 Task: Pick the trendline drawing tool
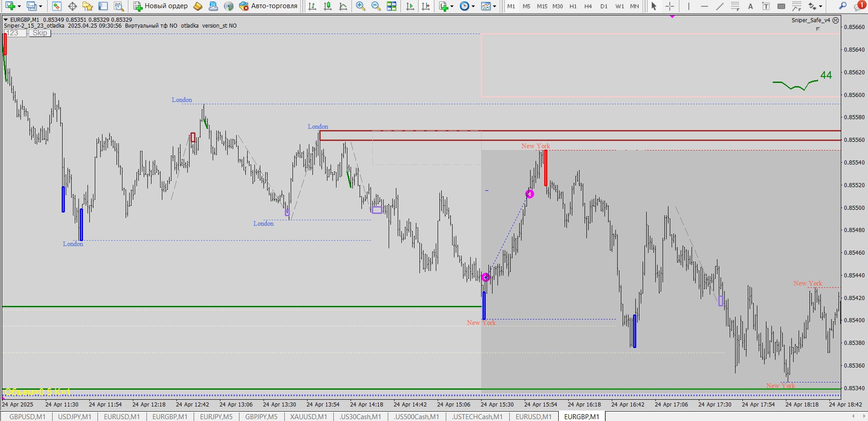pyautogui.click(x=720, y=6)
